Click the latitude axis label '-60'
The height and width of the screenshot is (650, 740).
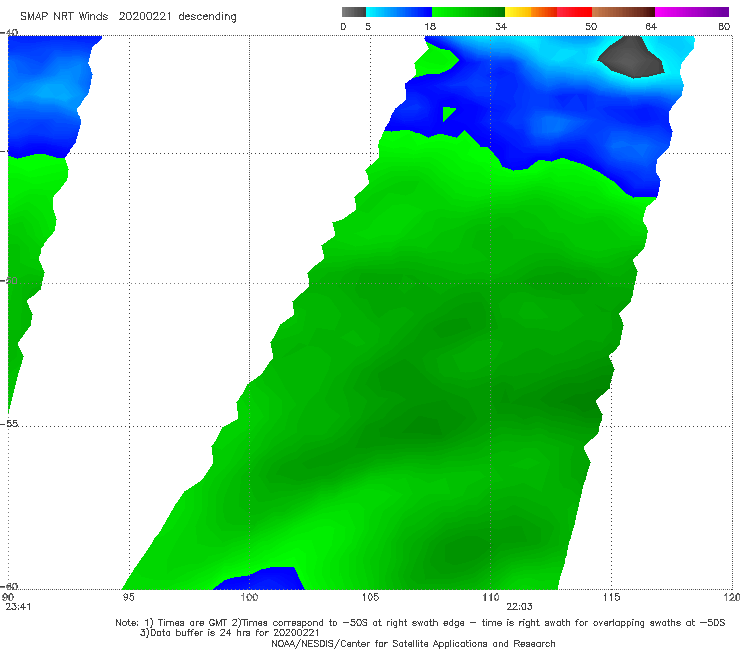(10, 586)
